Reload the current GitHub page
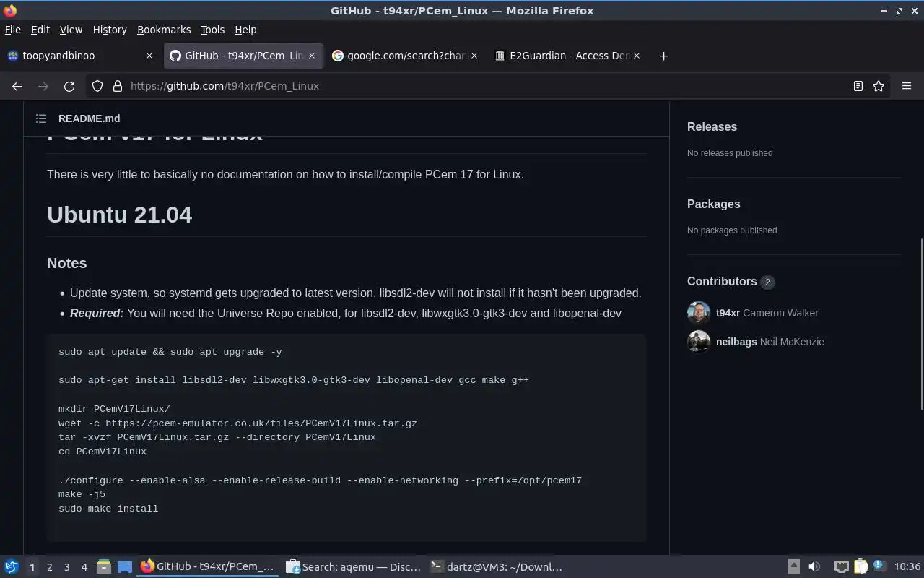 (x=69, y=86)
